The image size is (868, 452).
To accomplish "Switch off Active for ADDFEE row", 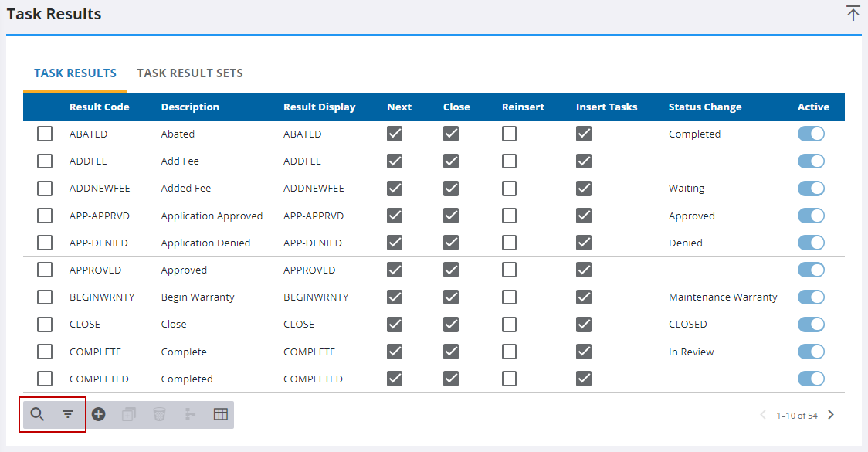I will coord(811,161).
